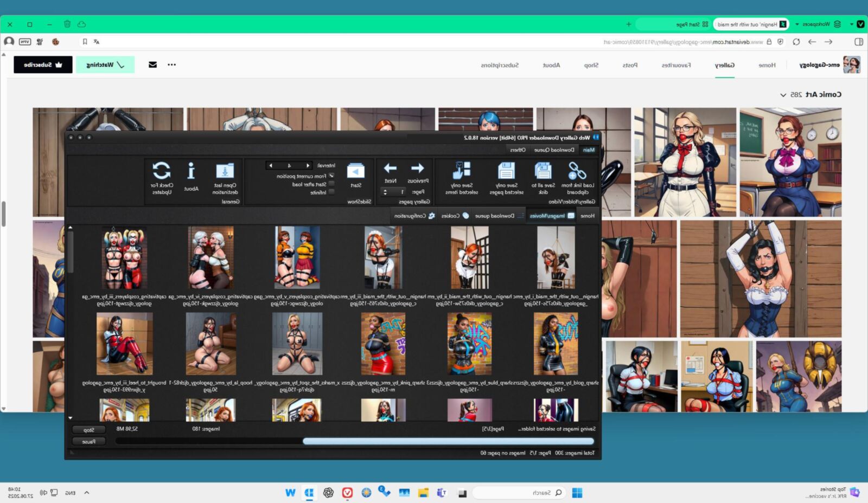Open the Cookies tab
This screenshot has width=868, height=503.
455,216
